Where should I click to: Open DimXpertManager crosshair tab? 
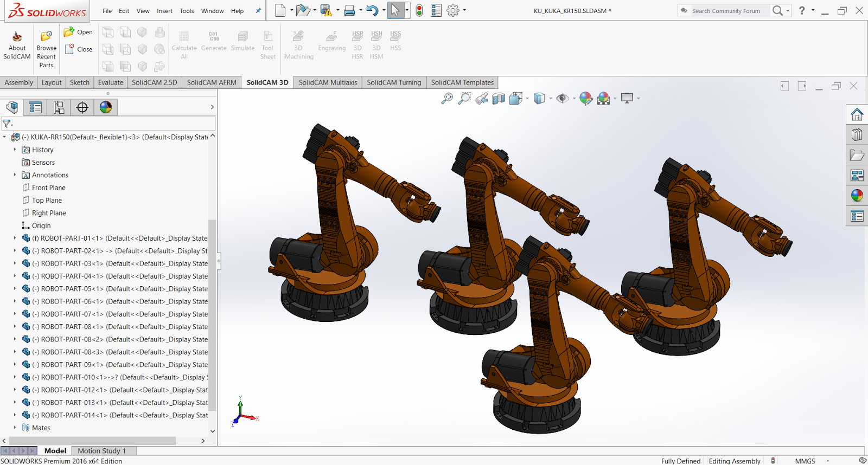82,107
